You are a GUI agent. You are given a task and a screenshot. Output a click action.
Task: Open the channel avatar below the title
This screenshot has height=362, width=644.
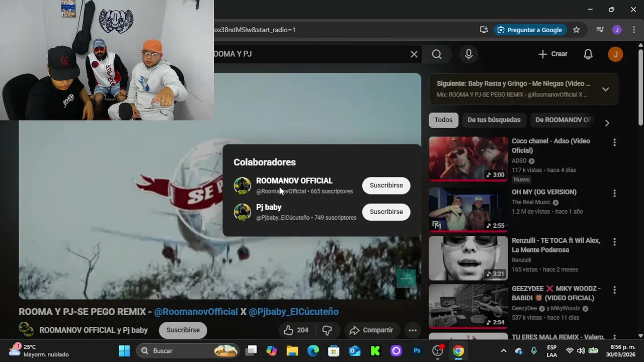click(x=27, y=330)
